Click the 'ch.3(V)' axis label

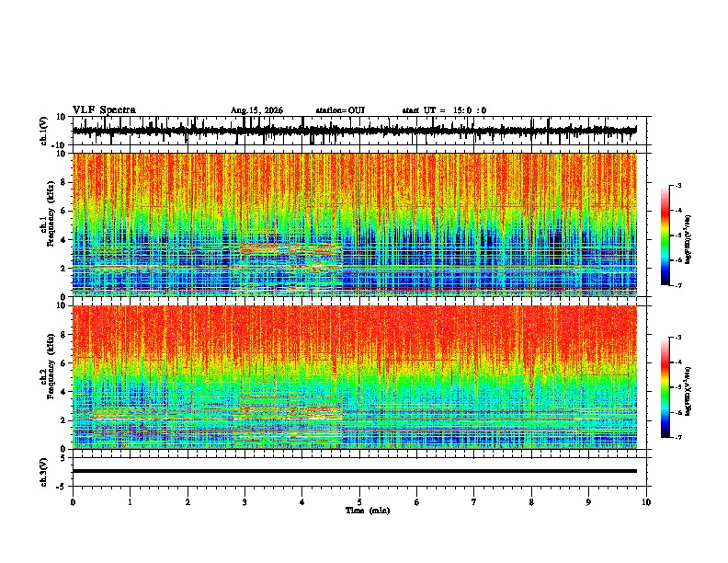click(x=44, y=472)
